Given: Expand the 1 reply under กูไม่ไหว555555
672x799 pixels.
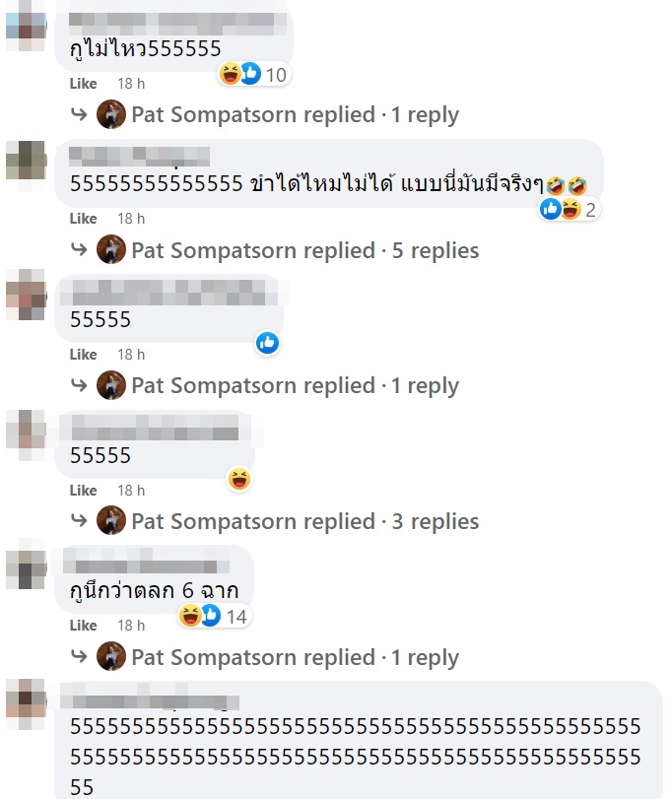Looking at the screenshot, I should (295, 115).
